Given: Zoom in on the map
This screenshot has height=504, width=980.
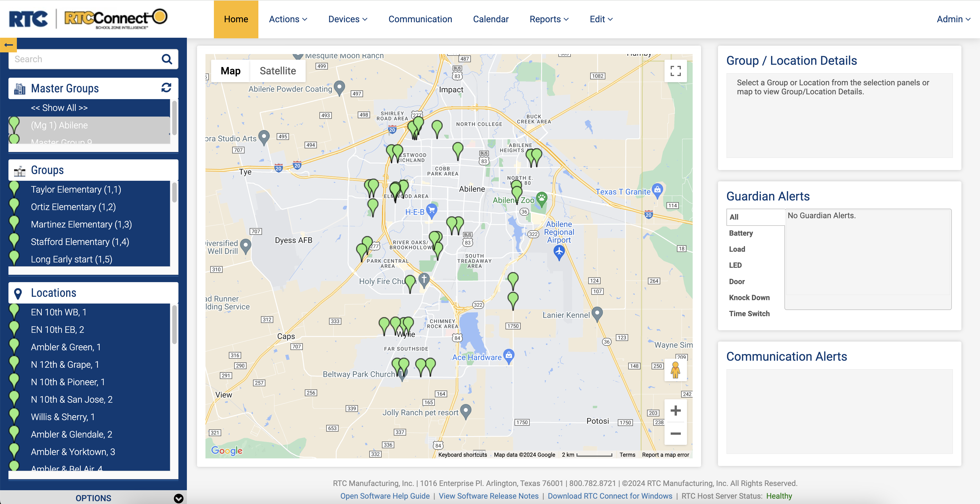Looking at the screenshot, I should [x=675, y=410].
